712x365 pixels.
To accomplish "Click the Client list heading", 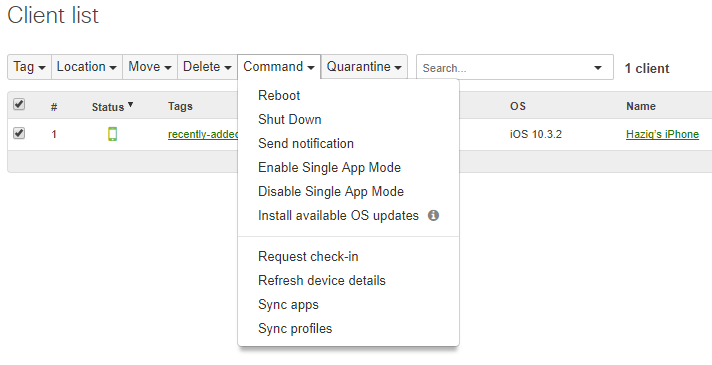I will coord(53,15).
